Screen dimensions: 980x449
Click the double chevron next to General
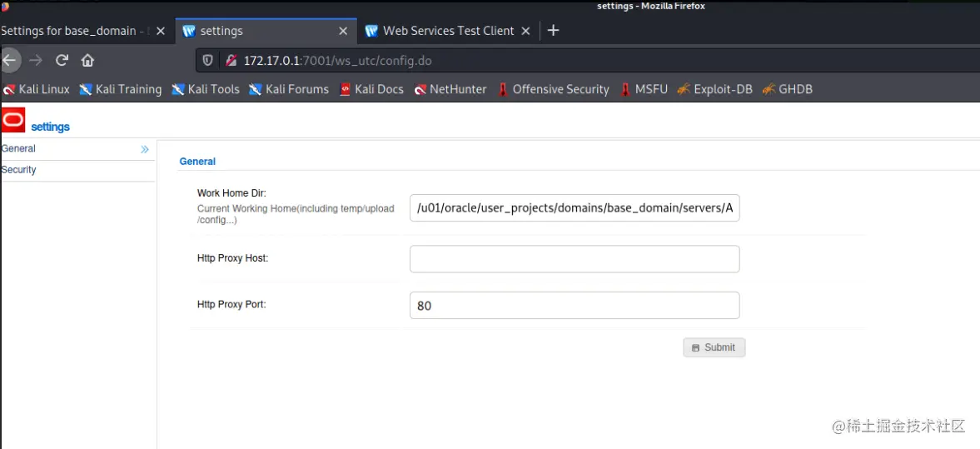click(145, 149)
